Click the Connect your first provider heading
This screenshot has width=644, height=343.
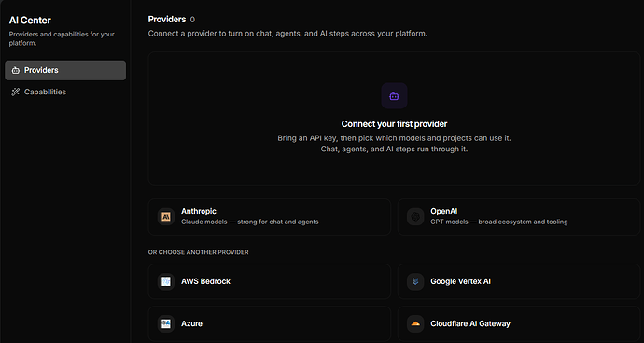tap(394, 123)
